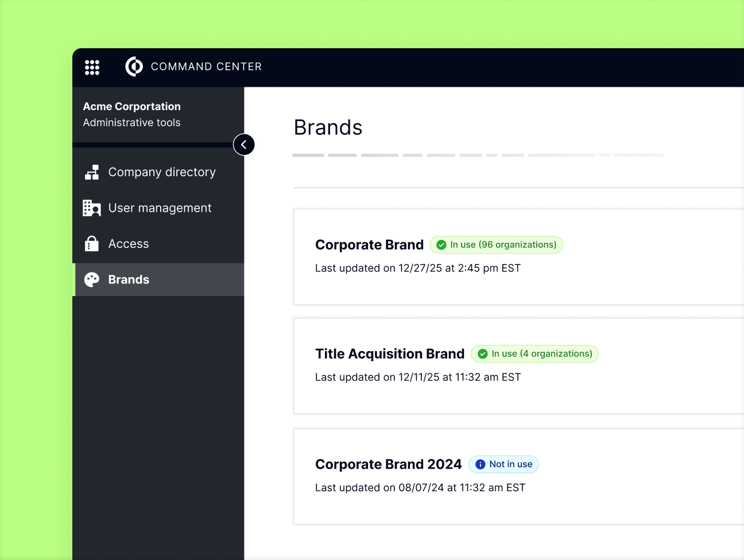Screen dimensions: 744x560
Task: Click the Brands palette icon
Action: coord(92,279)
